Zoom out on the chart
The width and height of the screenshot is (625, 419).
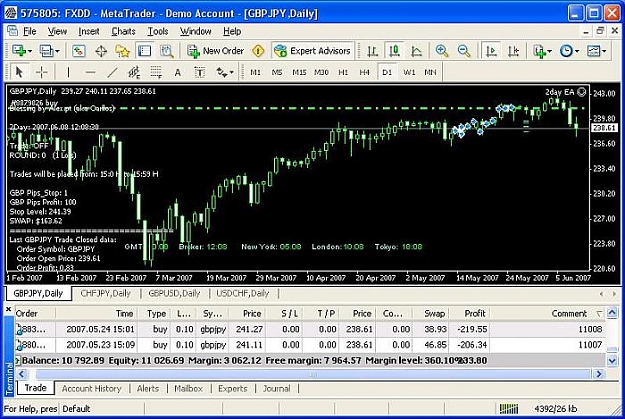tap(464, 51)
